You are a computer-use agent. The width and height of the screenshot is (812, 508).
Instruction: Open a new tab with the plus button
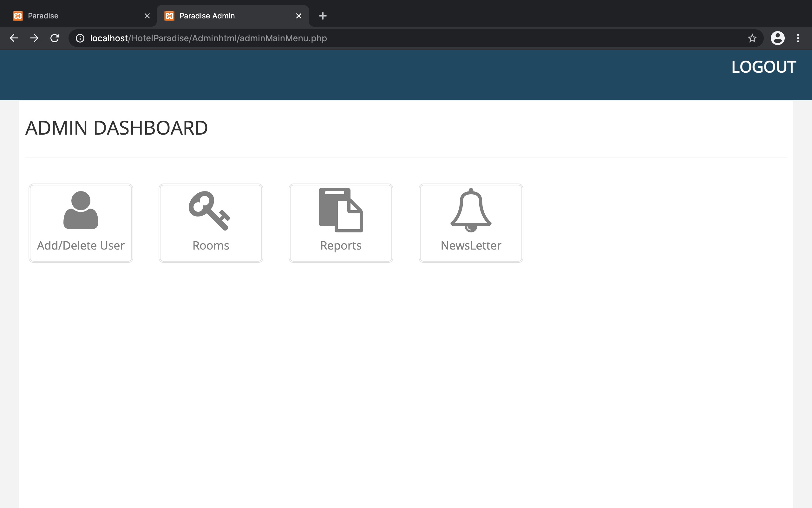[x=323, y=16]
